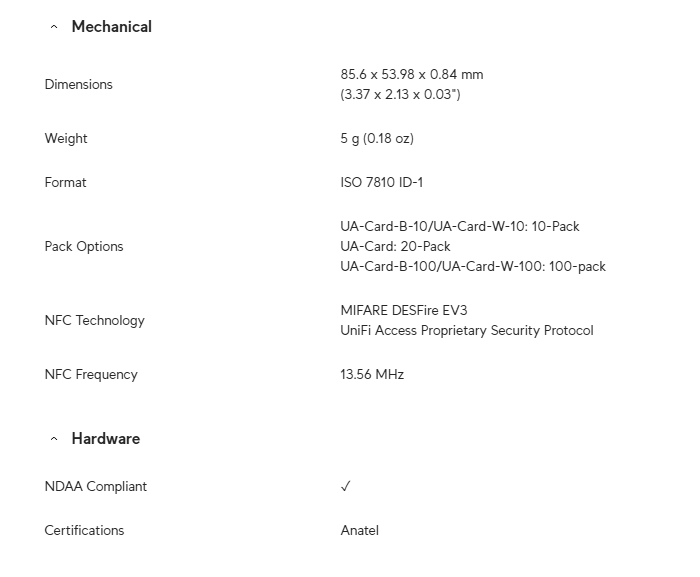Click the 13.56 MHz frequency value
The height and width of the screenshot is (577, 700).
372,374
